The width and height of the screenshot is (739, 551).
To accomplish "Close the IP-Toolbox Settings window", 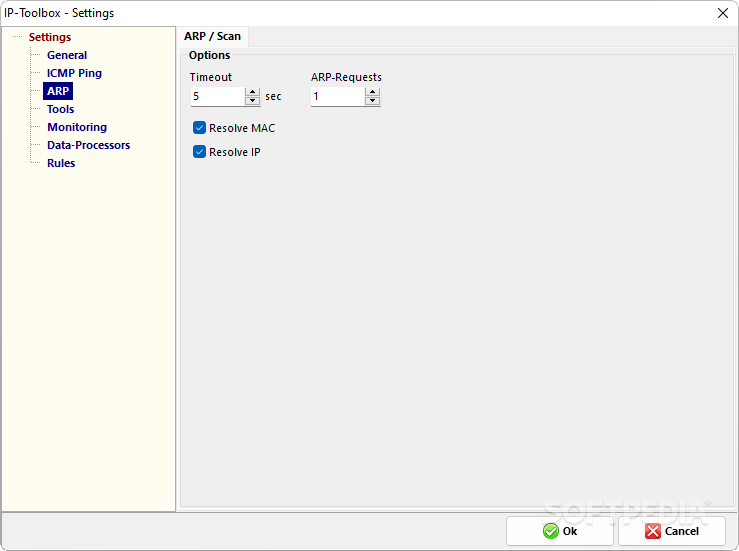I will 723,13.
